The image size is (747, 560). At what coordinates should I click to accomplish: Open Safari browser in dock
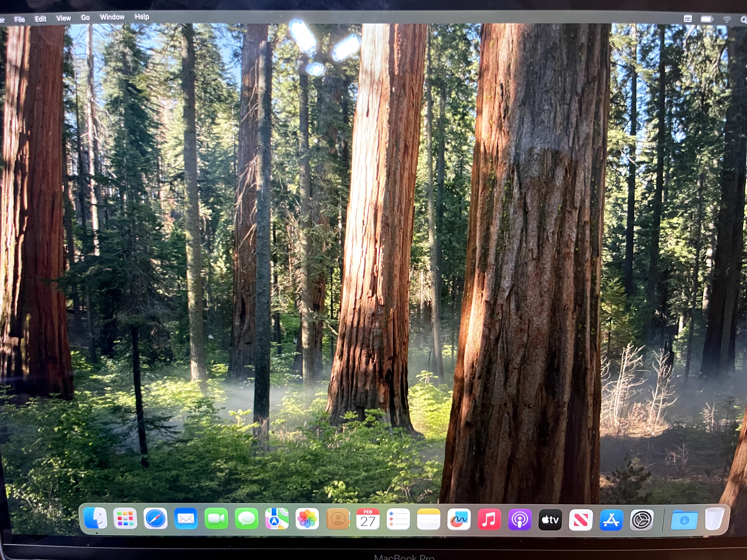point(156,518)
